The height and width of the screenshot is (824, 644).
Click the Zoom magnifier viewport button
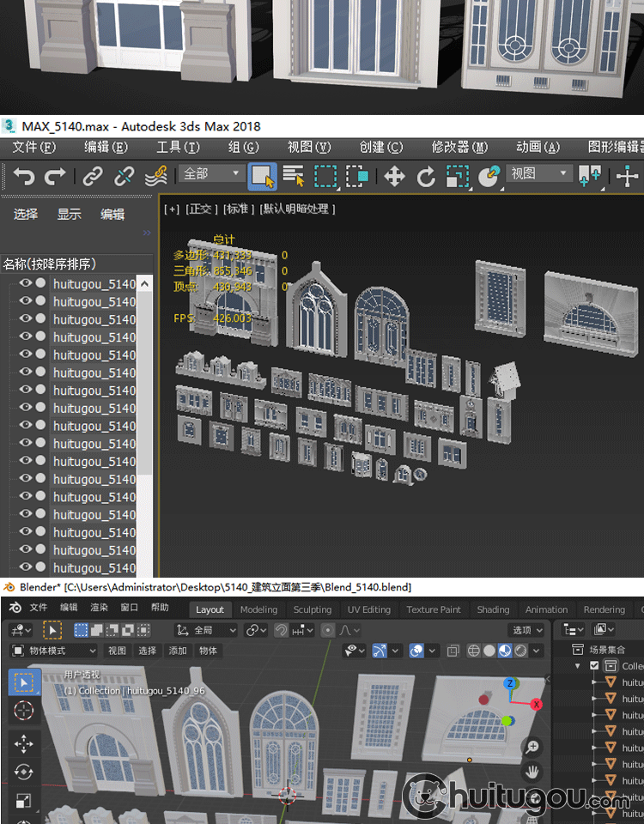pyautogui.click(x=532, y=746)
